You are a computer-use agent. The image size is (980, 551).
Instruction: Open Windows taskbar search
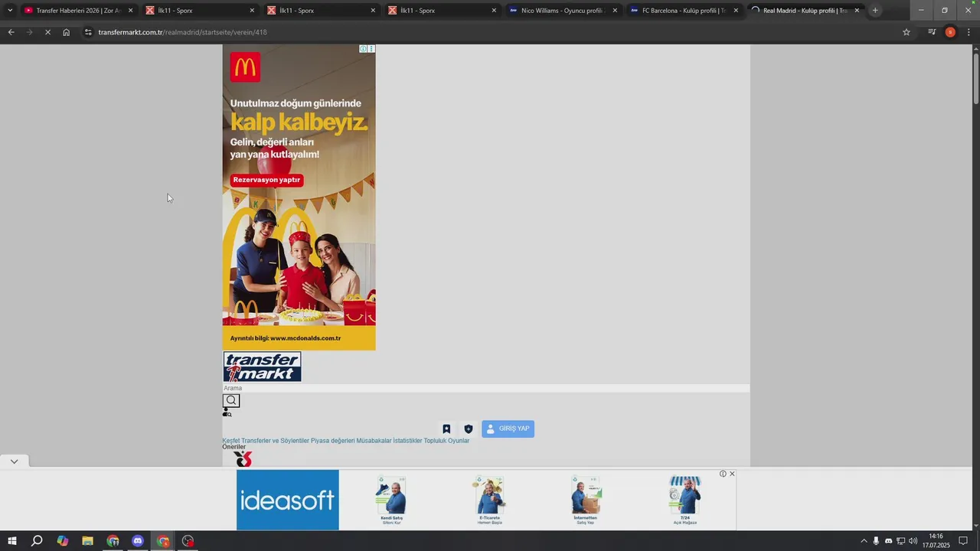tap(37, 541)
